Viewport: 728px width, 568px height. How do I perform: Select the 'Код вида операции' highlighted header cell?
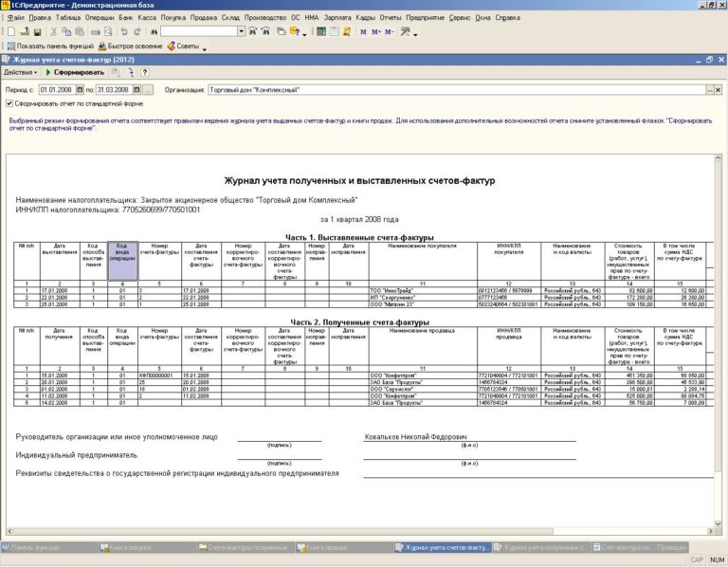[122, 261]
